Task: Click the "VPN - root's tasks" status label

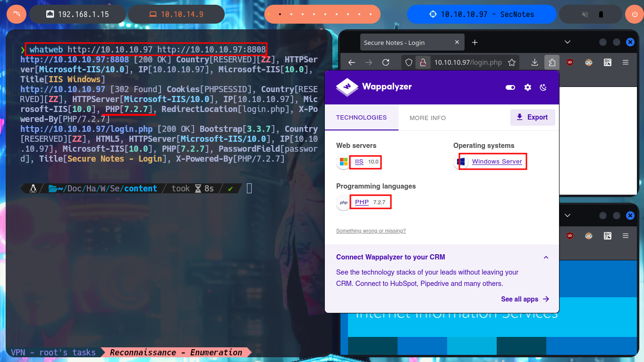Action: [x=53, y=353]
